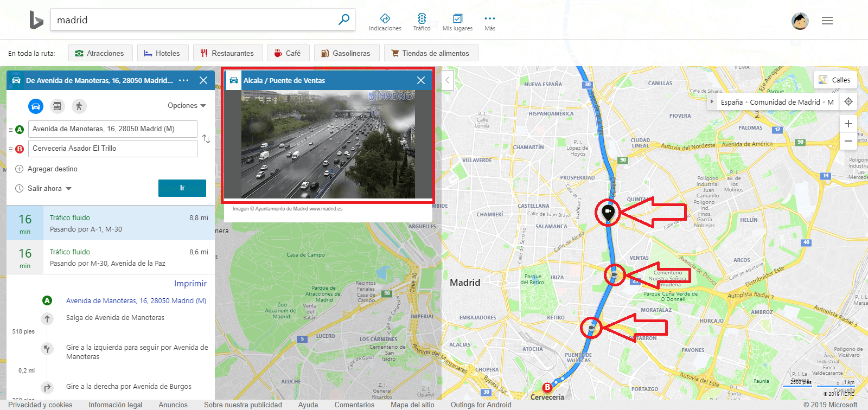Toggle the Tráfico traffic layer

point(422,22)
